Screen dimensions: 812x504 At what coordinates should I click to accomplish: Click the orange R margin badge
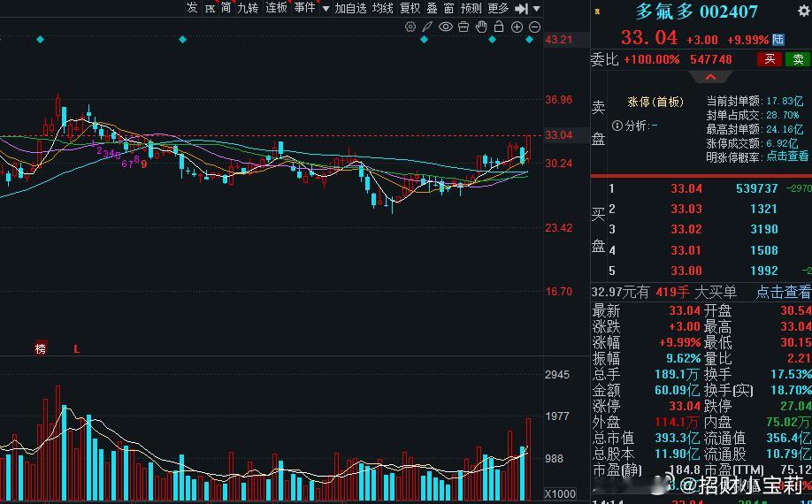[x=598, y=11]
